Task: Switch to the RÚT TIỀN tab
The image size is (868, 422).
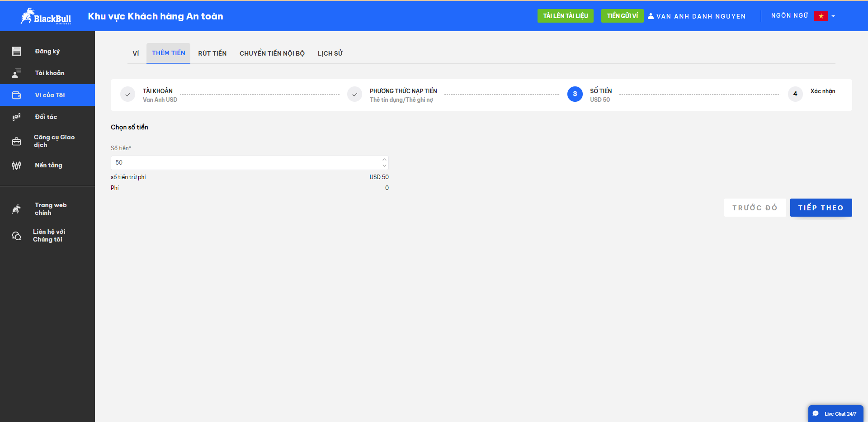Action: (212, 53)
